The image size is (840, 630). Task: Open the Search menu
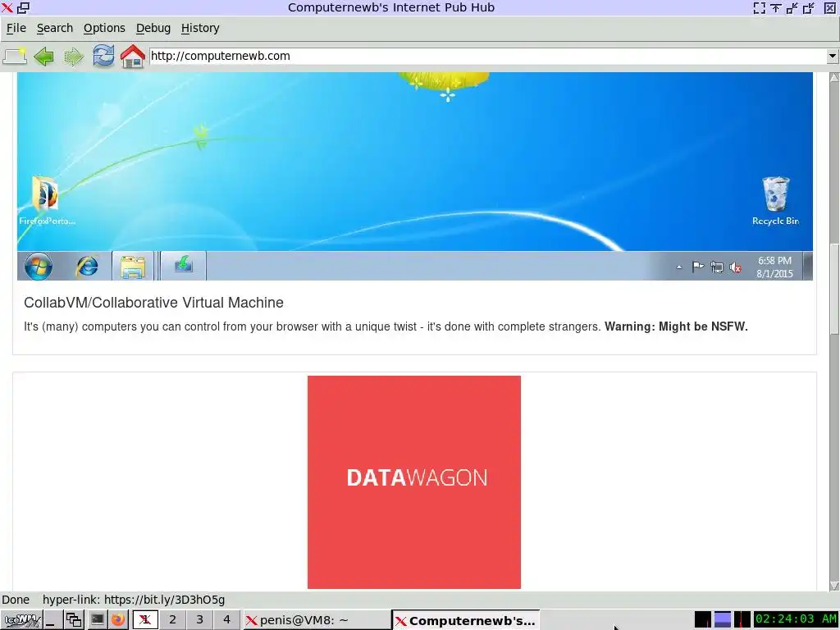pos(55,28)
